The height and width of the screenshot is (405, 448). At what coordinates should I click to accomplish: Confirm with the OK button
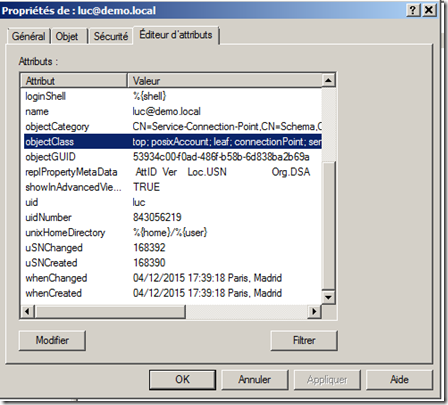click(182, 379)
